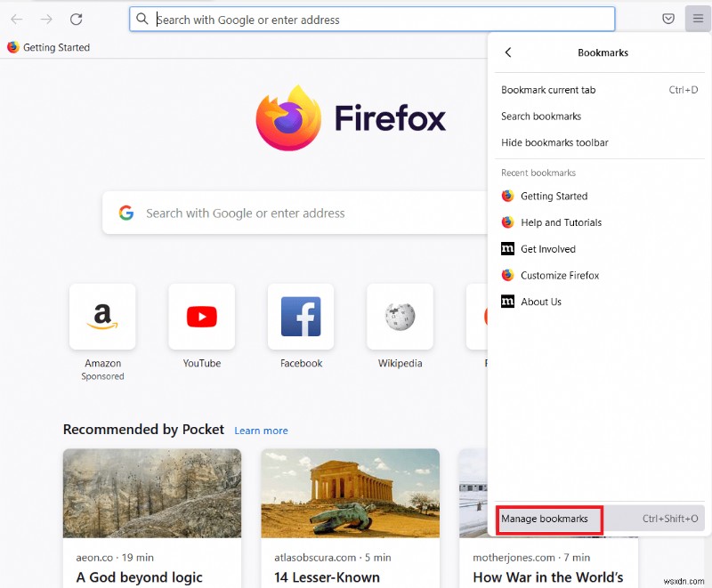Select Search bookmarks
Viewport: 712px width, 588px height.
pos(541,116)
